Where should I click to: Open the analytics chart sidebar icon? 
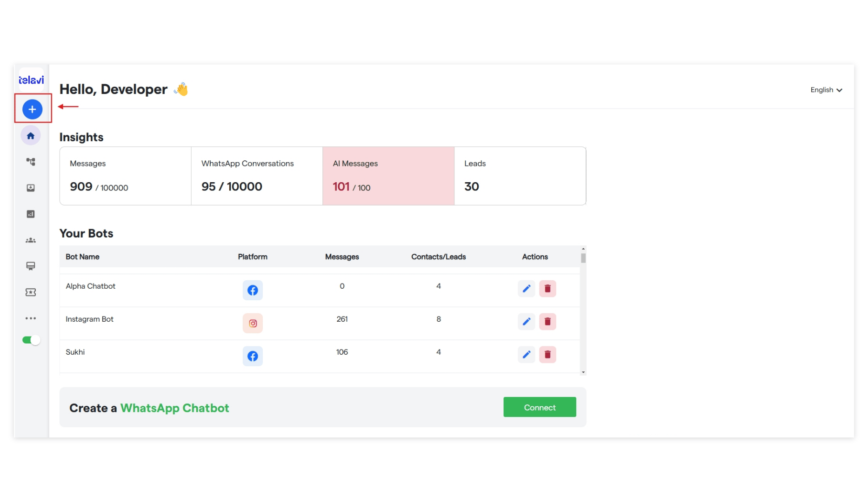click(x=31, y=214)
